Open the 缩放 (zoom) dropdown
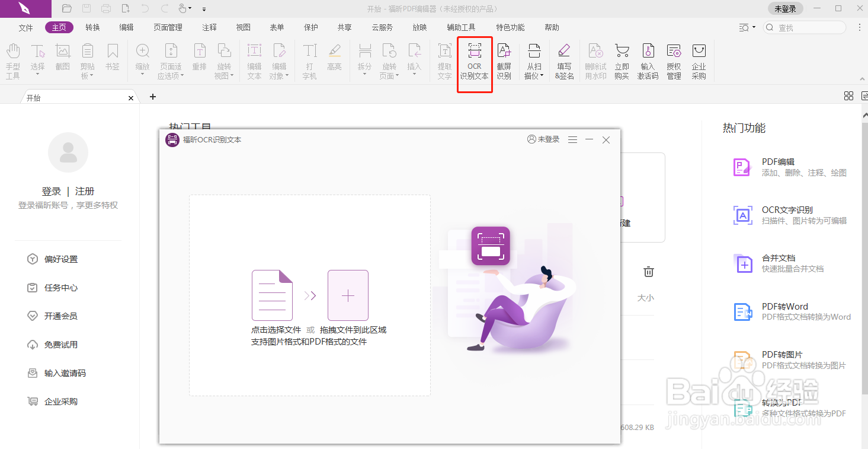868x449 pixels. tap(143, 74)
